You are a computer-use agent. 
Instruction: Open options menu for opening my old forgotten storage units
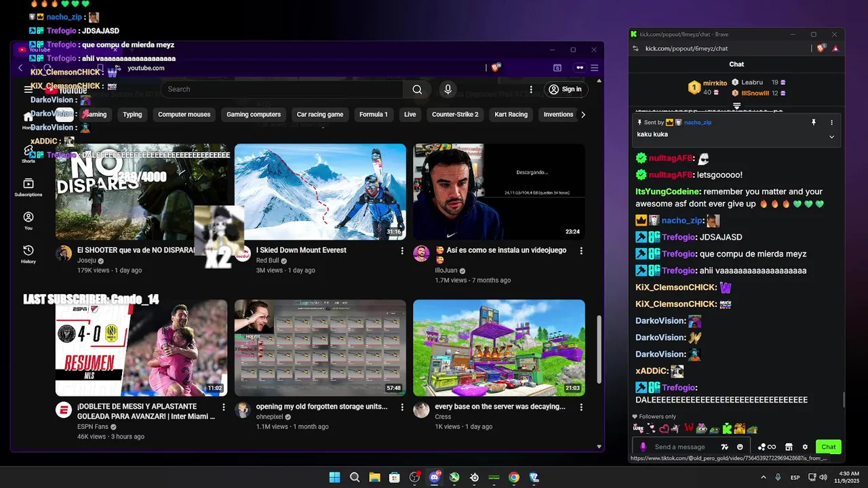click(402, 407)
